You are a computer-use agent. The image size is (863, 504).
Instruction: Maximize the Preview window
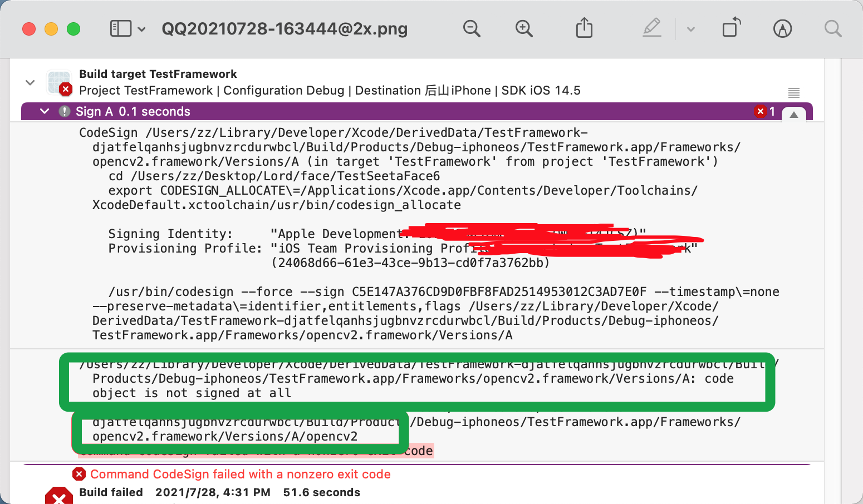click(x=73, y=29)
